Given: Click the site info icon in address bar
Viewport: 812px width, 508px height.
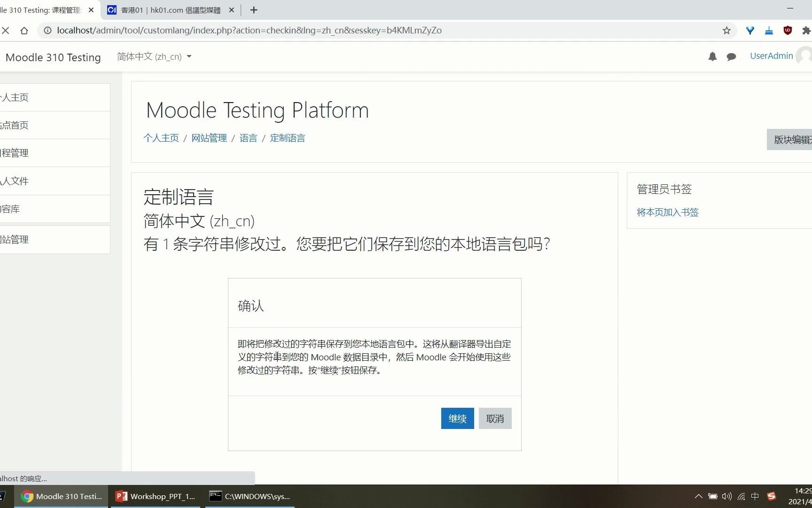Looking at the screenshot, I should (x=47, y=31).
